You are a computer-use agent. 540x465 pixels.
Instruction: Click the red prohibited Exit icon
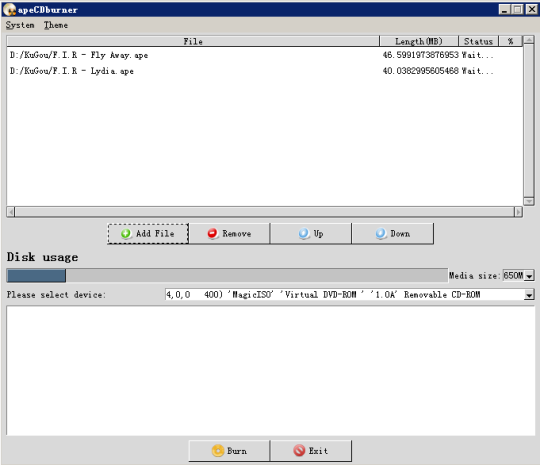click(299, 451)
